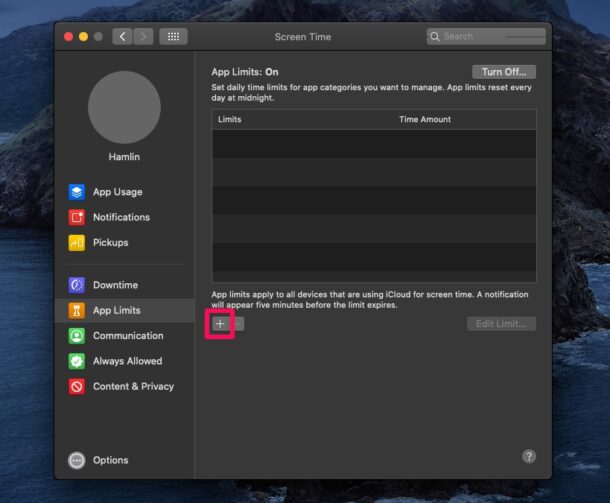Viewport: 610px width, 503px height.
Task: Open the Pickups section label
Action: pos(110,243)
